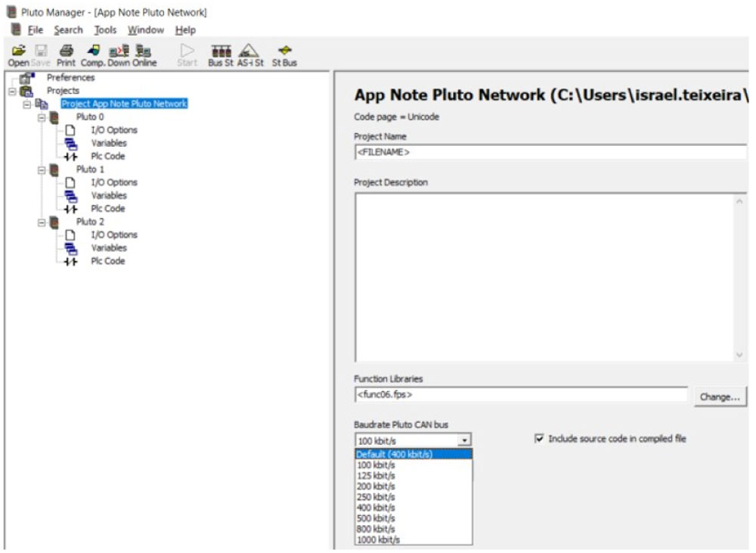
Task: Click the Print toolbar icon
Action: [66, 51]
